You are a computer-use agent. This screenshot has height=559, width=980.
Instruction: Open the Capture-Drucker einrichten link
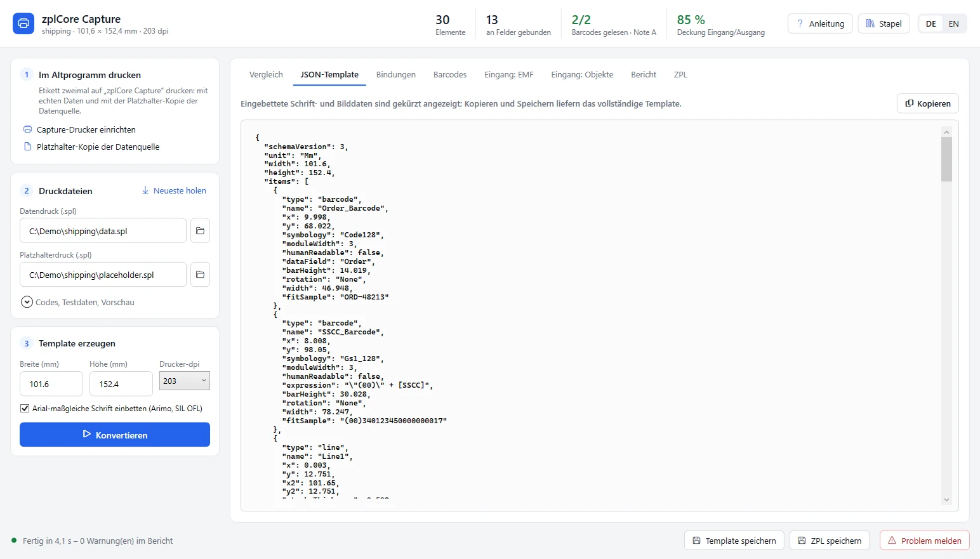(x=86, y=129)
